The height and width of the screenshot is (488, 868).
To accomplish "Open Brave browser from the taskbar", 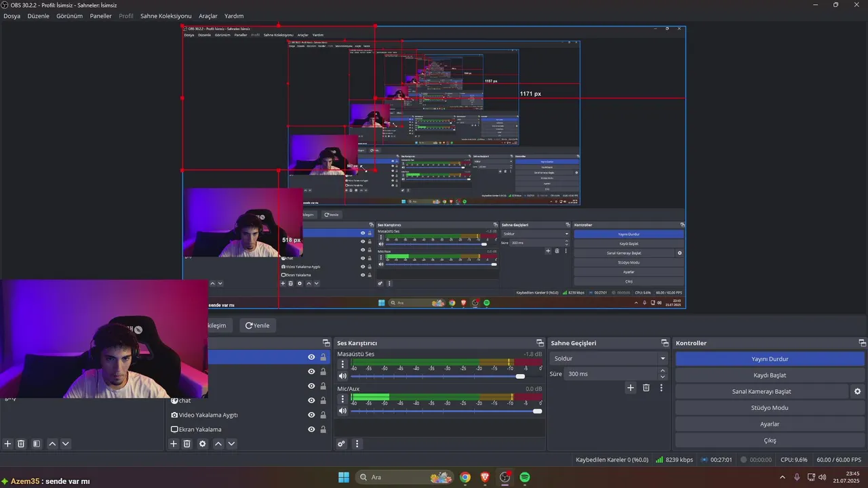I will [x=485, y=477].
